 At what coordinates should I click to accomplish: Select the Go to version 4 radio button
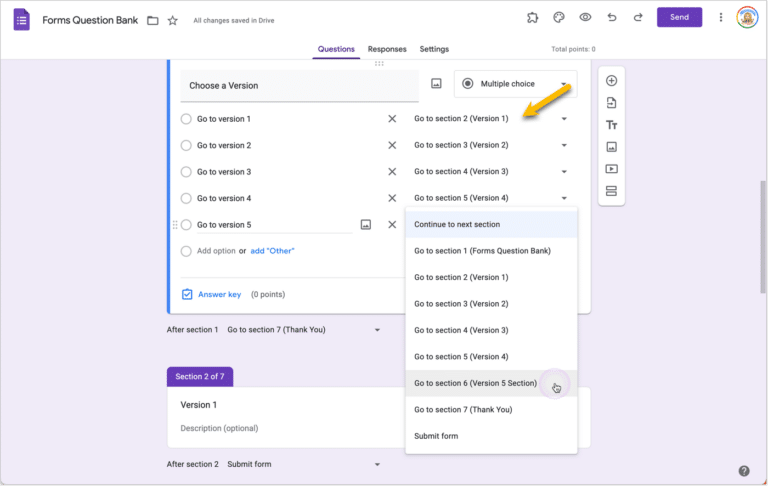point(186,198)
